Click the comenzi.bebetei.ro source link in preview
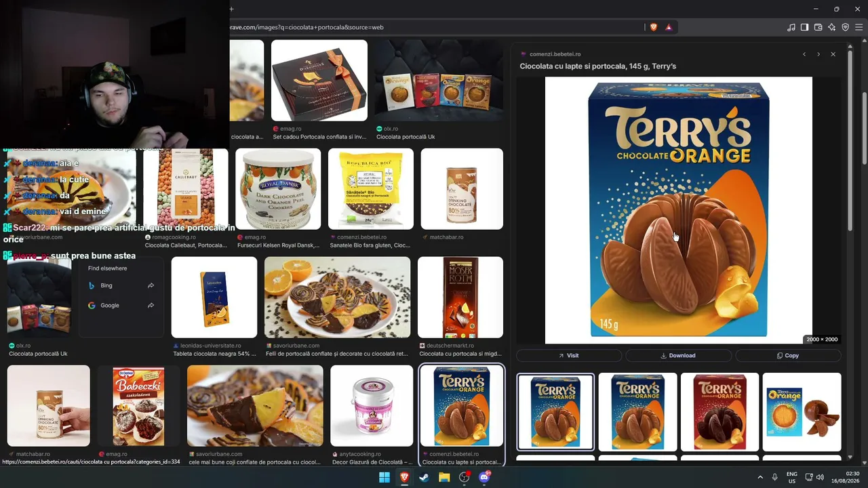Image resolution: width=868 pixels, height=488 pixels. [555, 54]
